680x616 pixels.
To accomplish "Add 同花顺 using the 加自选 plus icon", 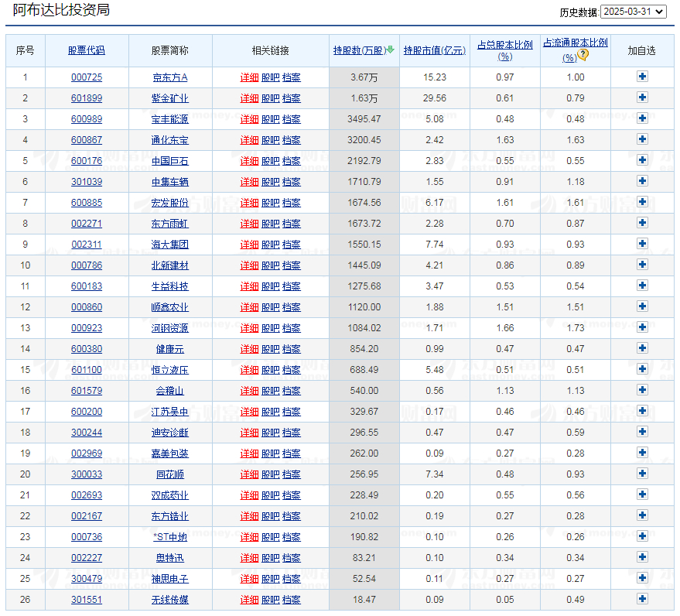I will (x=642, y=474).
